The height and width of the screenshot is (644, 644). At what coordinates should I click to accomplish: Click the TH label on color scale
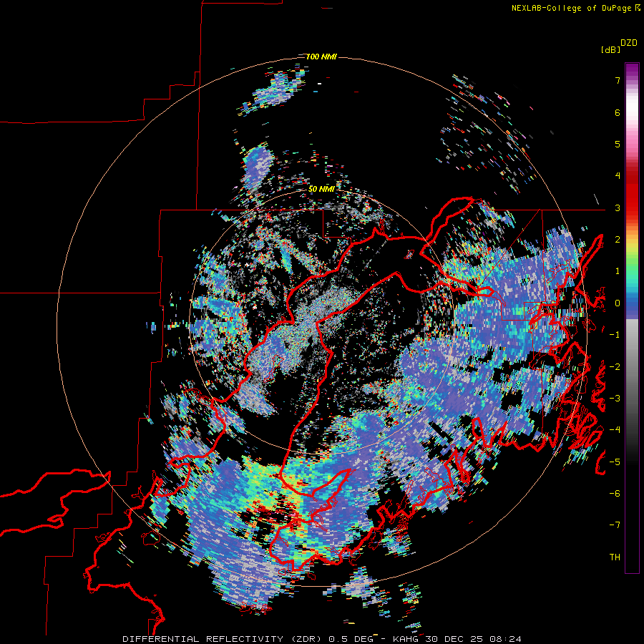(x=615, y=557)
